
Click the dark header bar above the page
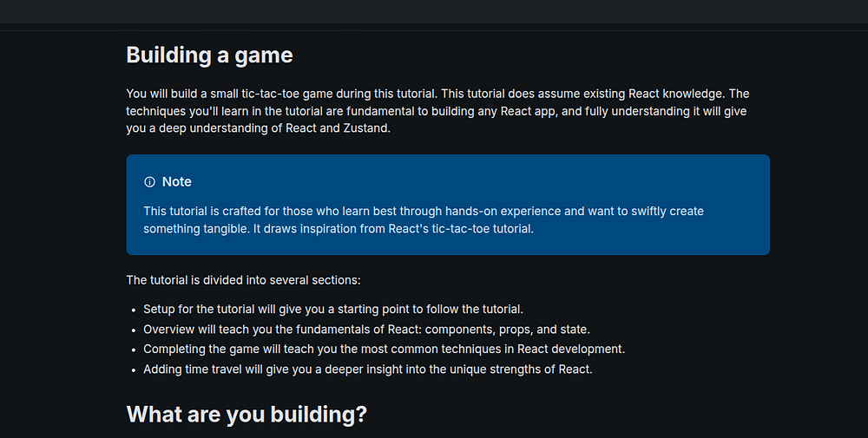434,12
